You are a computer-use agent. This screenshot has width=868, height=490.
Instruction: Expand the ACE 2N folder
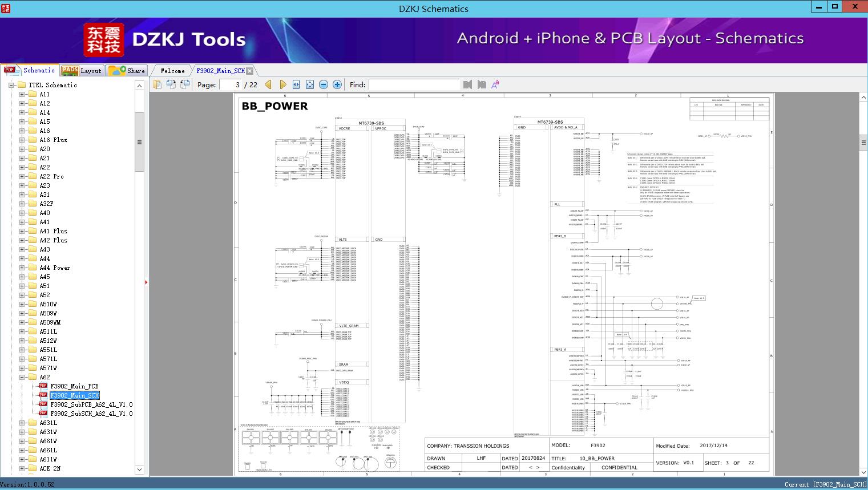tap(22, 468)
